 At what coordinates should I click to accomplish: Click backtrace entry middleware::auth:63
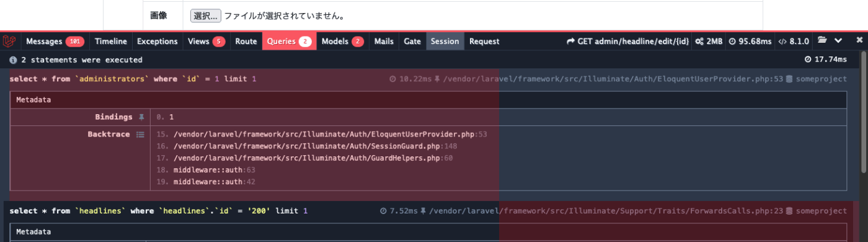(206, 170)
